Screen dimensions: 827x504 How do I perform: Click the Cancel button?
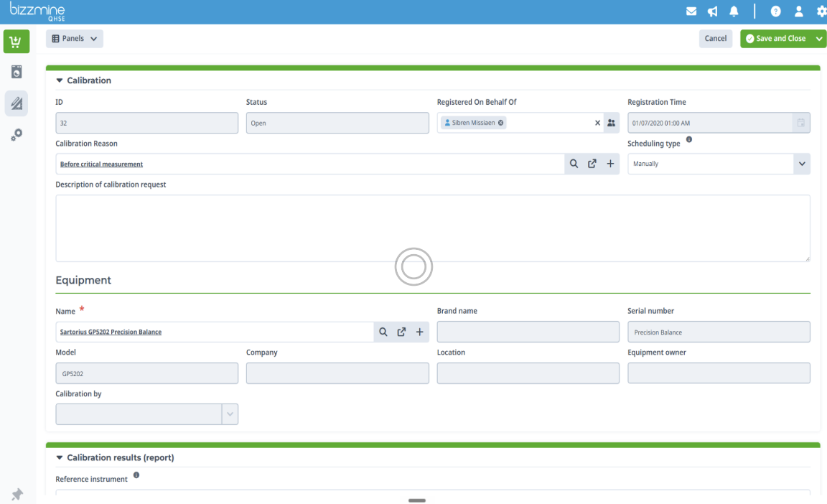tap(716, 39)
